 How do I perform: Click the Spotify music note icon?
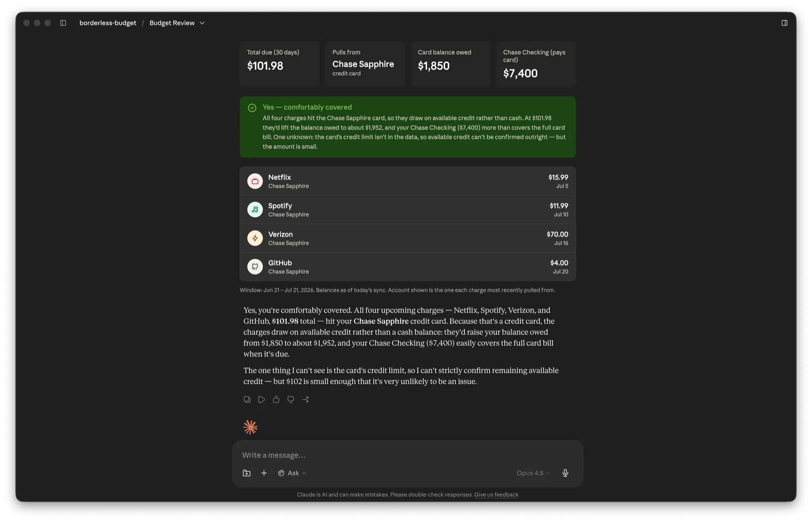pos(255,210)
